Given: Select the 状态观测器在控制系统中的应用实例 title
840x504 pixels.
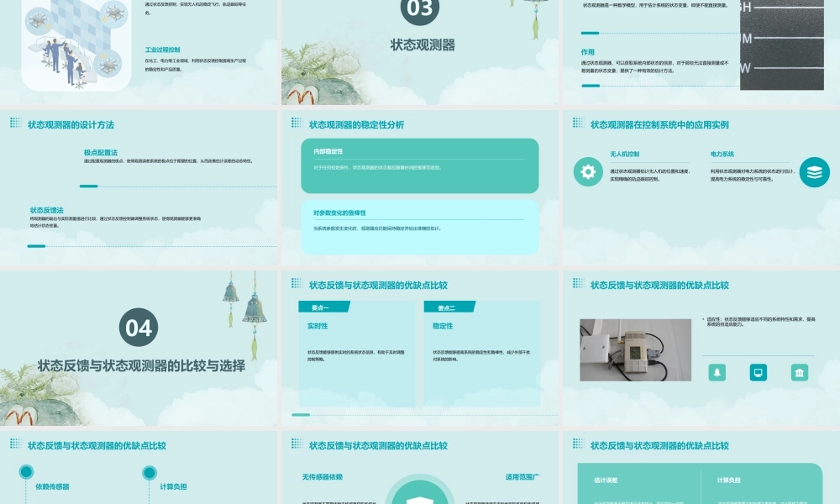Looking at the screenshot, I should click(x=659, y=125).
